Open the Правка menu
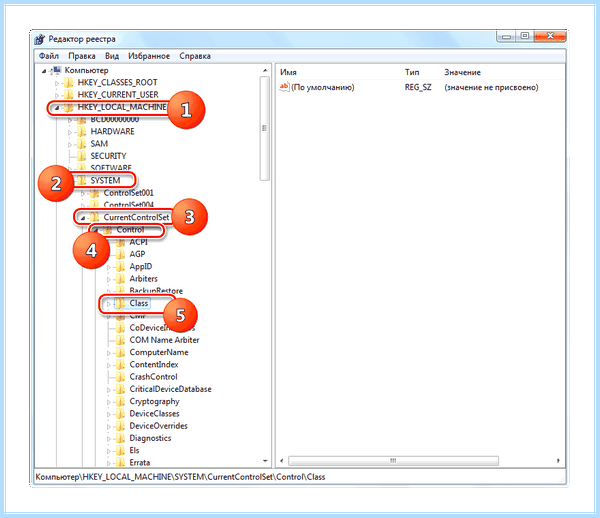This screenshot has height=518, width=600. (82, 56)
